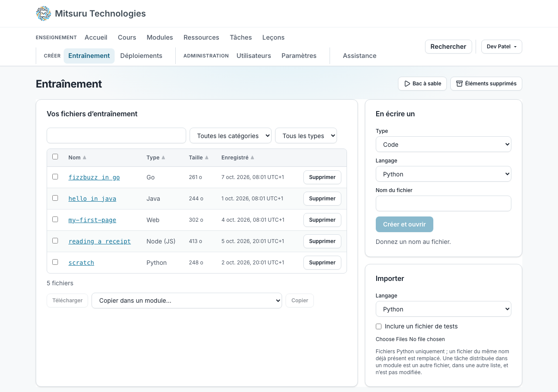Viewport: 558px width, 392px height.
Task: Go to the Déploiements tab
Action: point(141,56)
